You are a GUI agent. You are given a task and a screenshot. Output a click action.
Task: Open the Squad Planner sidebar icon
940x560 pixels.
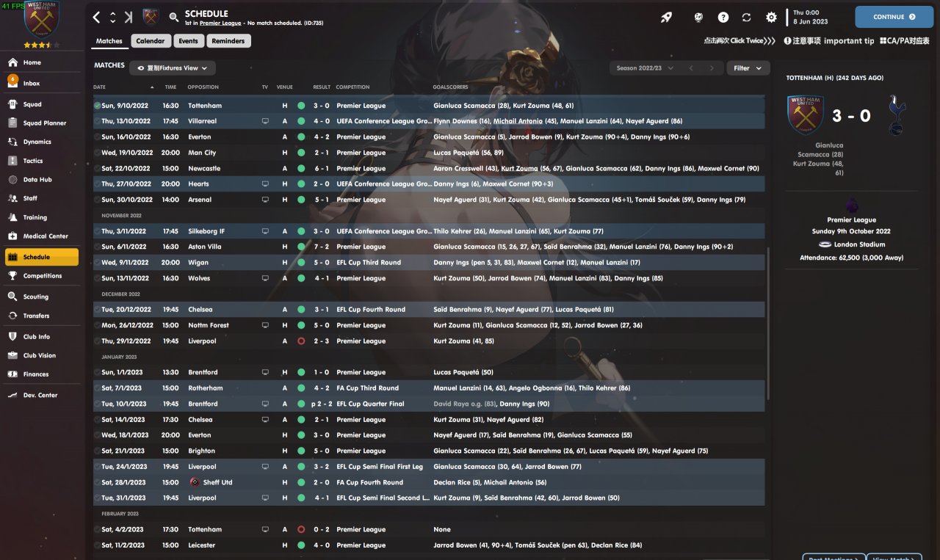click(x=12, y=123)
